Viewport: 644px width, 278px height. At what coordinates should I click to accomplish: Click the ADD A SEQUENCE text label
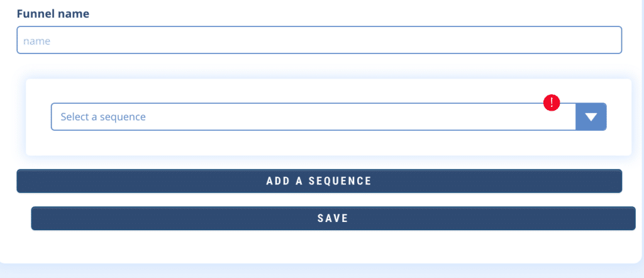(319, 181)
